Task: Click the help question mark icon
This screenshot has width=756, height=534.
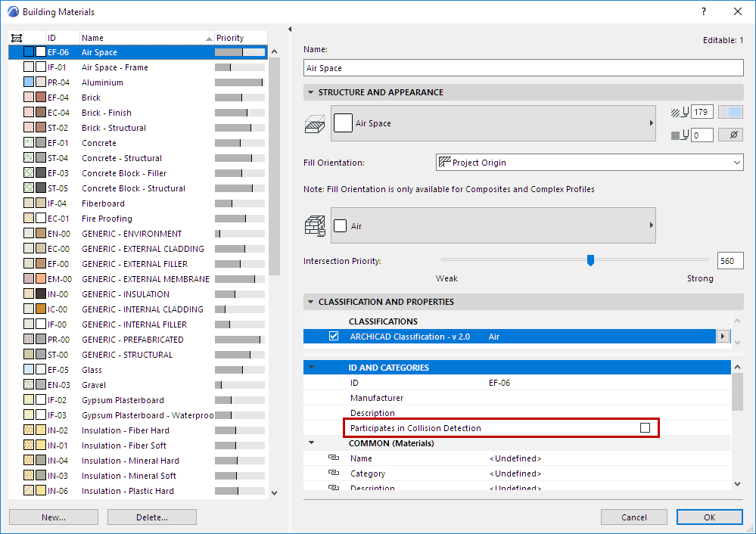Action: click(x=704, y=11)
